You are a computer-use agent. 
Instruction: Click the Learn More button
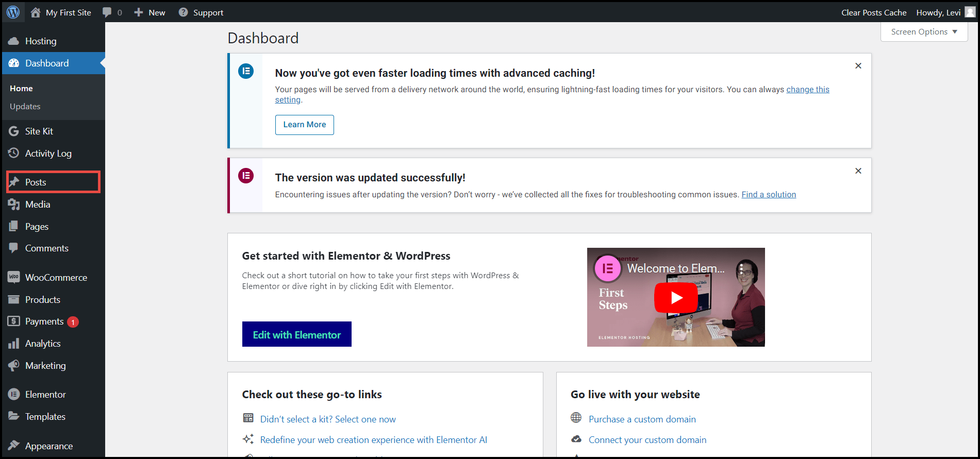click(x=305, y=125)
